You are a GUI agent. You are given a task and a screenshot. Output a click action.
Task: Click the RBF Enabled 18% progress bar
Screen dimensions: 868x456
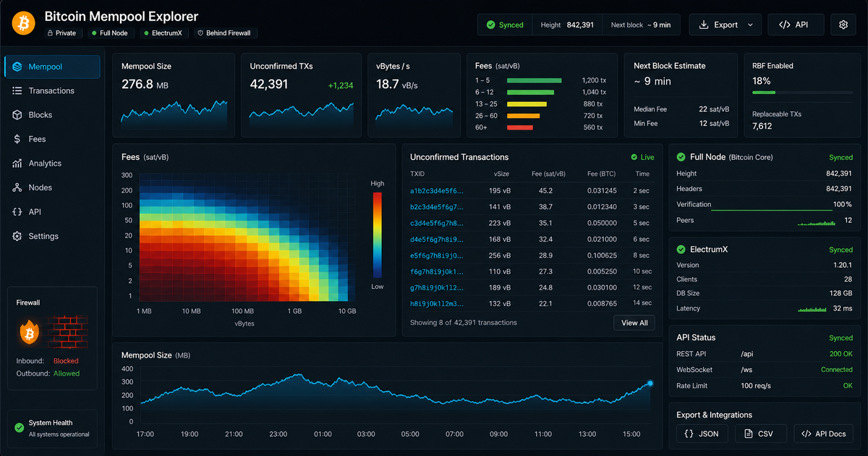tap(802, 93)
